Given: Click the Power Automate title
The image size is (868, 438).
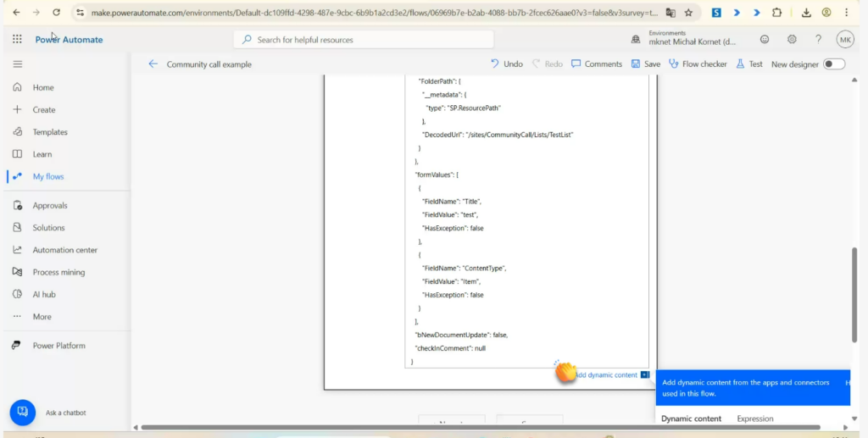Looking at the screenshot, I should 69,40.
